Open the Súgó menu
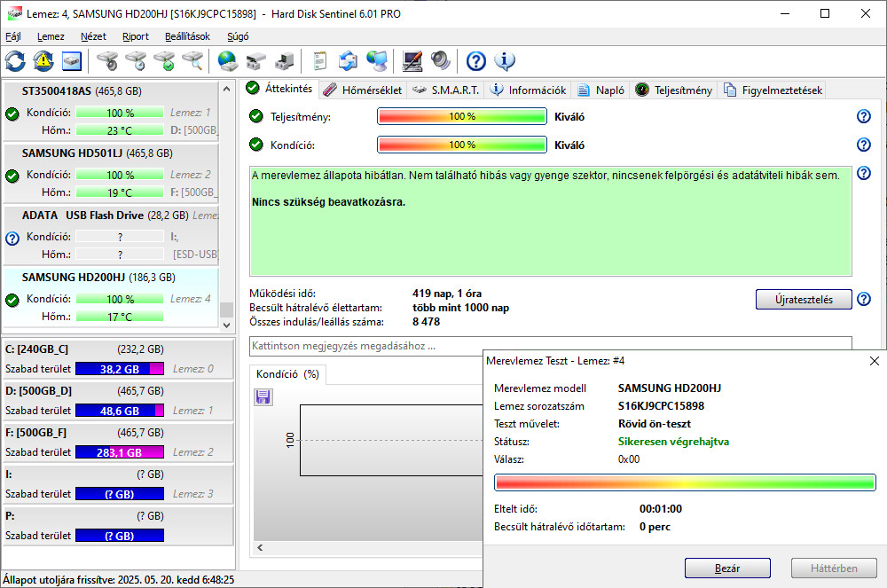Screen dimensions: 887x588 (x=238, y=36)
